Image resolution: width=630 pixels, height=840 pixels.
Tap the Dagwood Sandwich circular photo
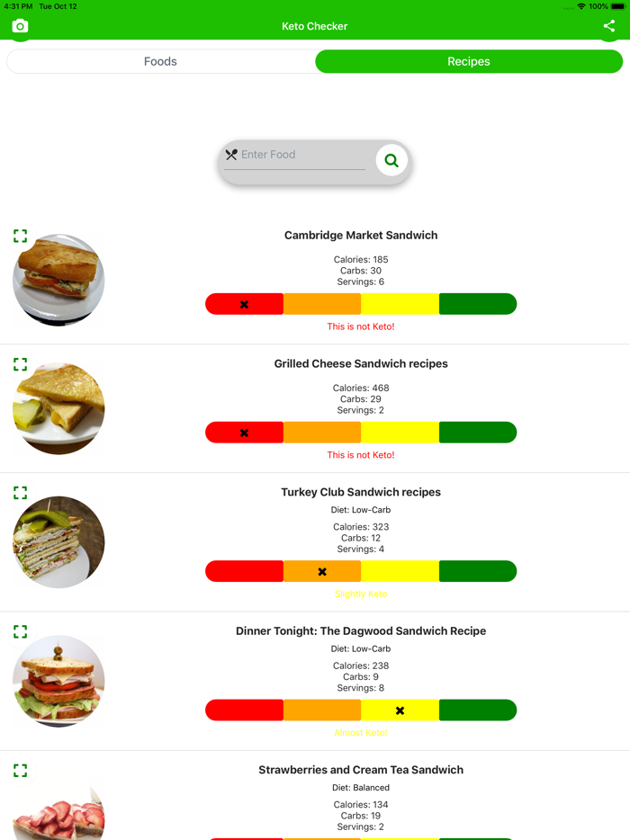point(58,681)
